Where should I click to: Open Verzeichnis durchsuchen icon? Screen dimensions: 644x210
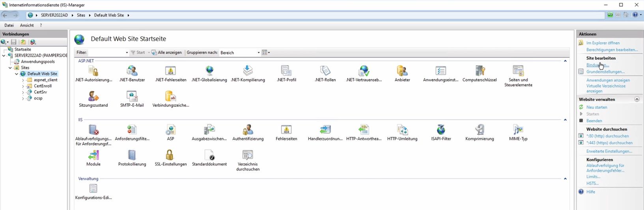(248, 155)
